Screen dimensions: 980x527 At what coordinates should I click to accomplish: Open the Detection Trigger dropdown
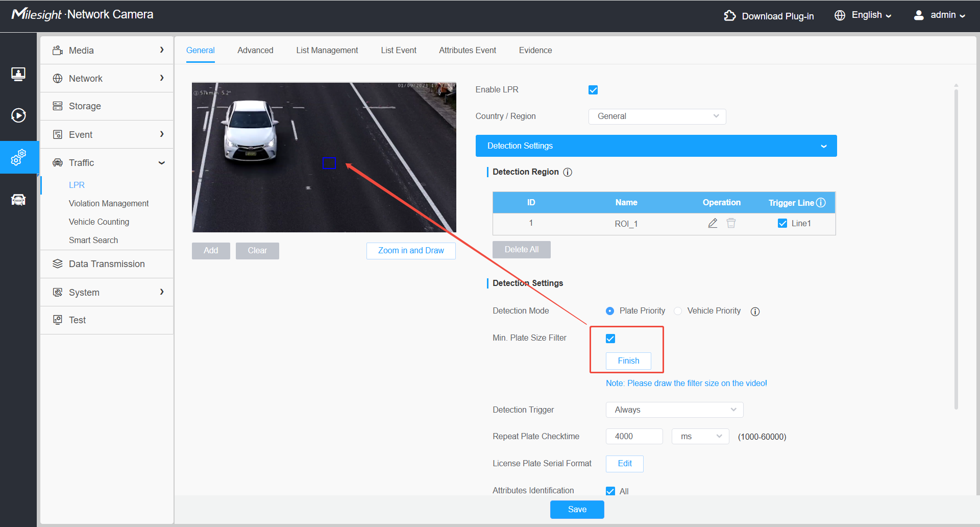[x=675, y=410]
